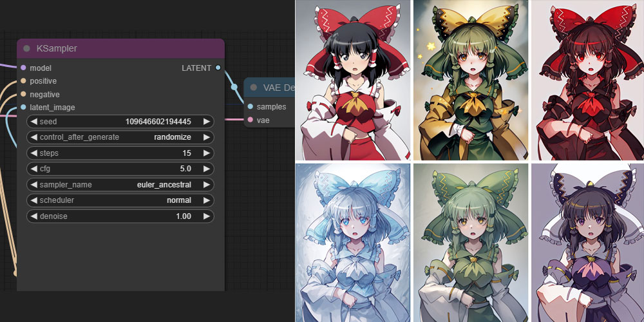644x322 pixels.
Task: Select the vae input socket on VAE Decode
Action: [250, 120]
